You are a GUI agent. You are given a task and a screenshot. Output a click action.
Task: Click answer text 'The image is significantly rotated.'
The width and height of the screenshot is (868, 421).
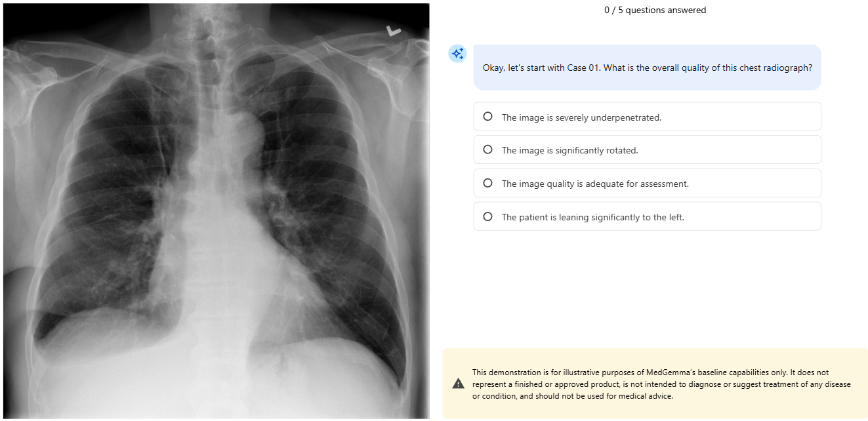click(x=569, y=150)
